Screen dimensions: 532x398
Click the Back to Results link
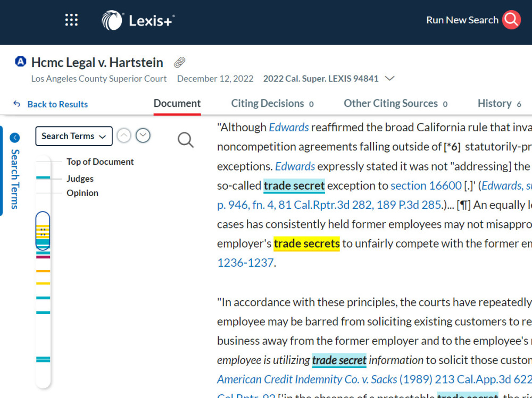57,104
